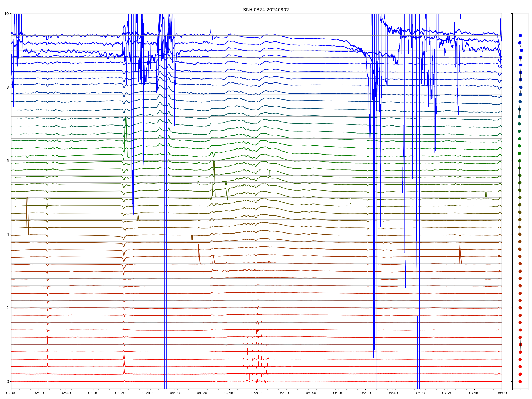Image resolution: width=532 pixels, height=399 pixels.
Task: Click the y-axis tick label 10
Action: point(7,14)
